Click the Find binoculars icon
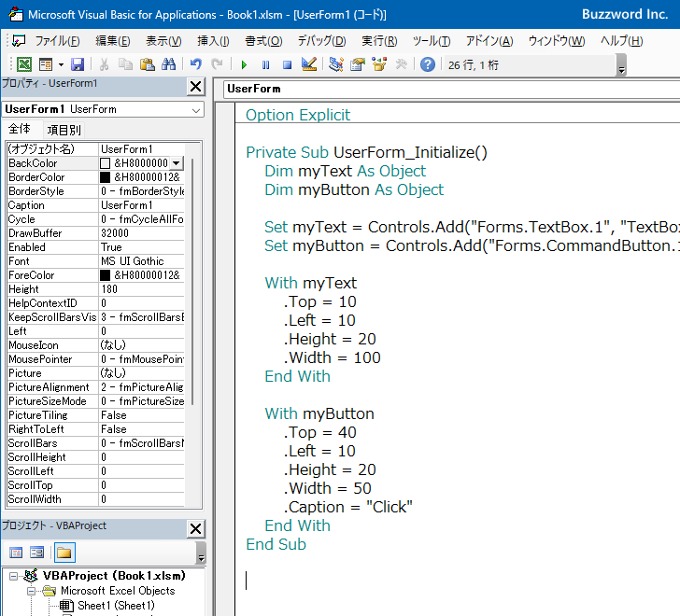This screenshot has width=680, height=616. tap(168, 64)
